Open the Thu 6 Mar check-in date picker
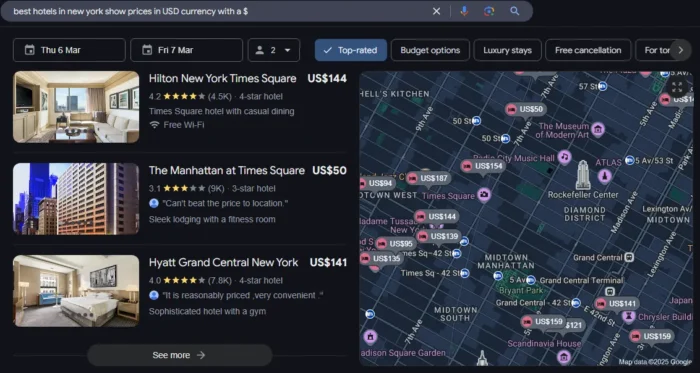700x373 pixels. (69, 50)
